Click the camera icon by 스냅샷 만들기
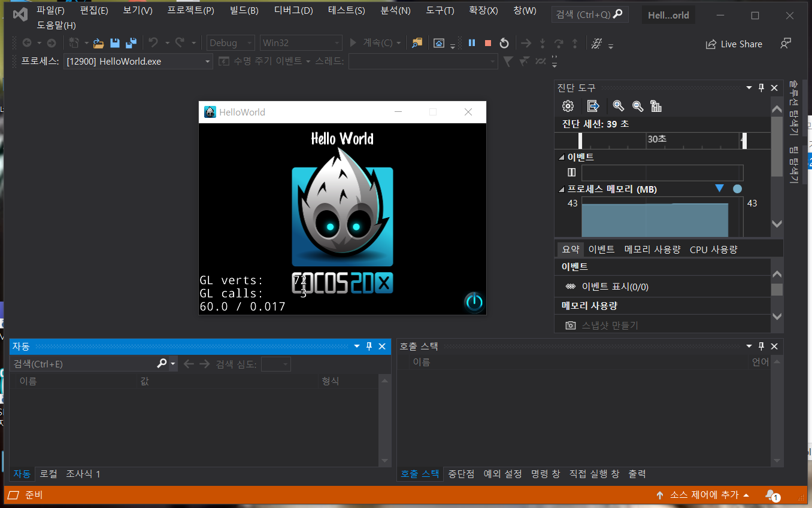 tap(571, 326)
